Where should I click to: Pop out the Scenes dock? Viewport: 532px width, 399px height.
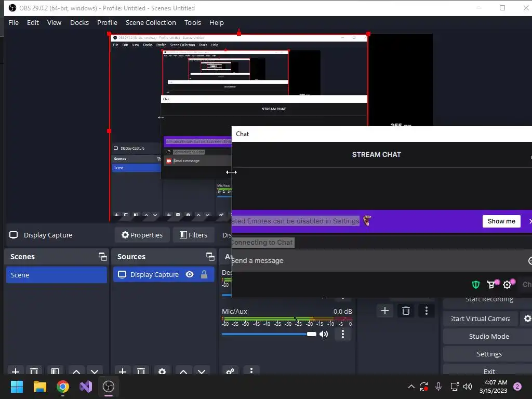(102, 257)
